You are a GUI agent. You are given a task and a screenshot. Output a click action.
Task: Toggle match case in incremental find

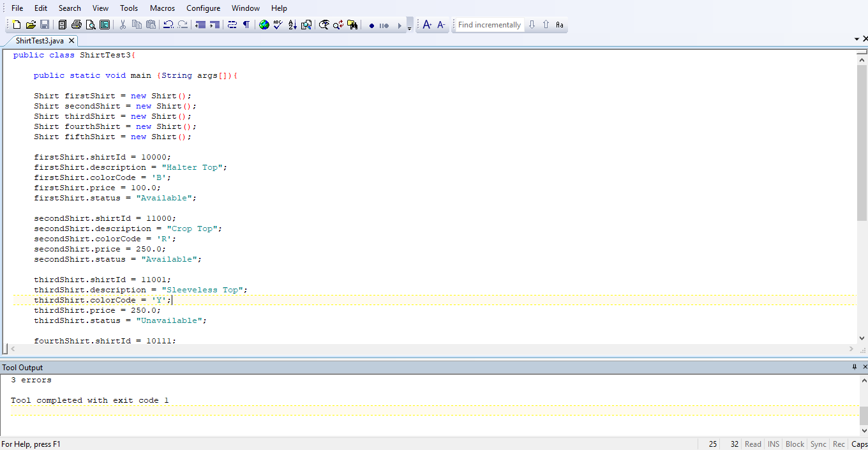point(560,24)
